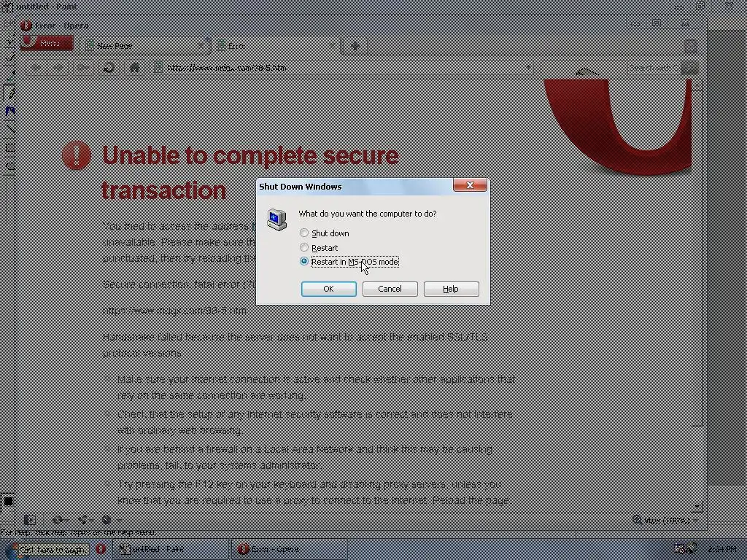Go to the Opera home page icon
This screenshot has width=747, height=560.
pos(135,68)
